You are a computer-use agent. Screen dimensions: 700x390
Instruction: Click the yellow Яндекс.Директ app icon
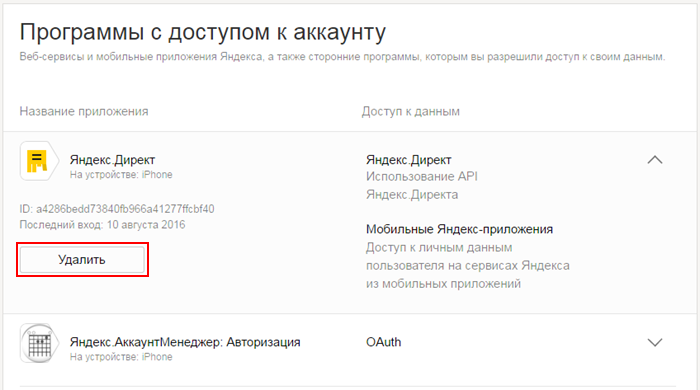click(x=39, y=161)
